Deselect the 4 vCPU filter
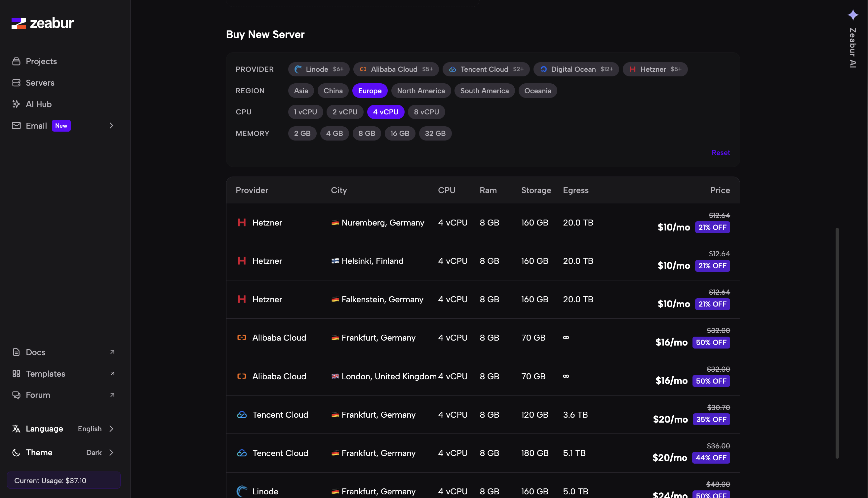 [385, 112]
